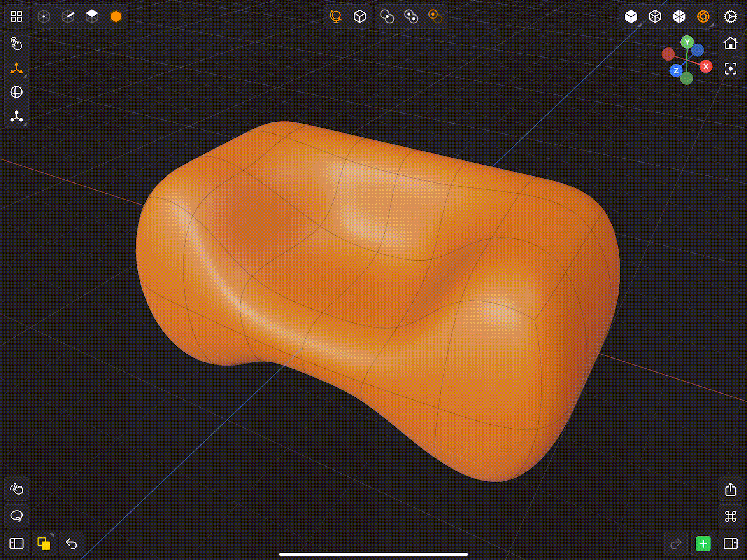The width and height of the screenshot is (747, 560).
Task: Select the Move/Transform tool
Action: point(16,69)
